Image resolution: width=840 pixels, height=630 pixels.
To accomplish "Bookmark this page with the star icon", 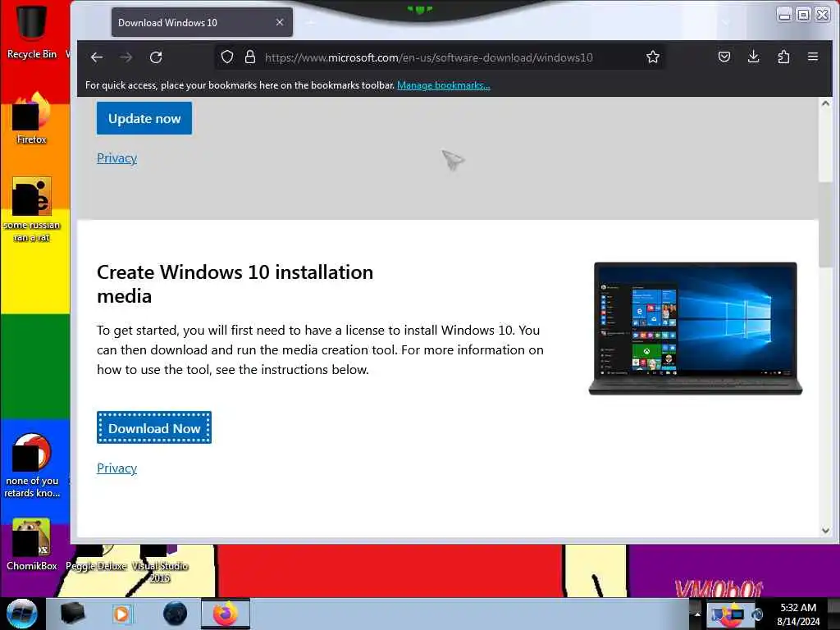I will [x=652, y=57].
